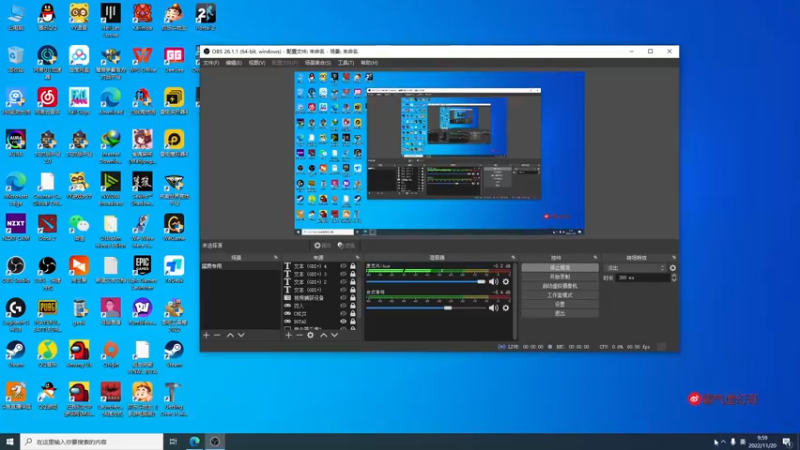Open OBS Studio desktop shortcut

16,270
